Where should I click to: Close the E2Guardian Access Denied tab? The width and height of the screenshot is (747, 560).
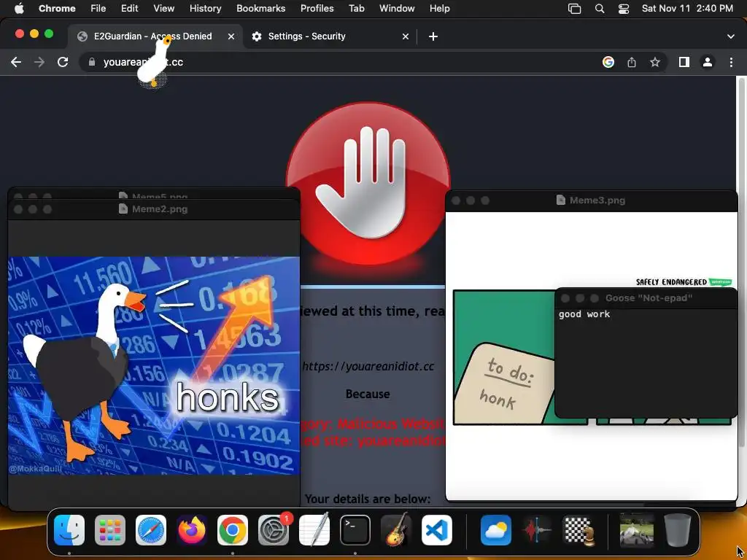coord(231,36)
